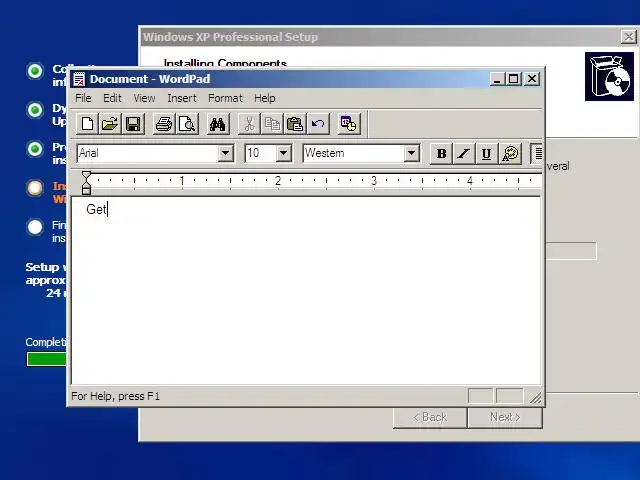Screen dimensions: 640x480
Task: Open the Insert menu
Action: pyautogui.click(x=182, y=98)
